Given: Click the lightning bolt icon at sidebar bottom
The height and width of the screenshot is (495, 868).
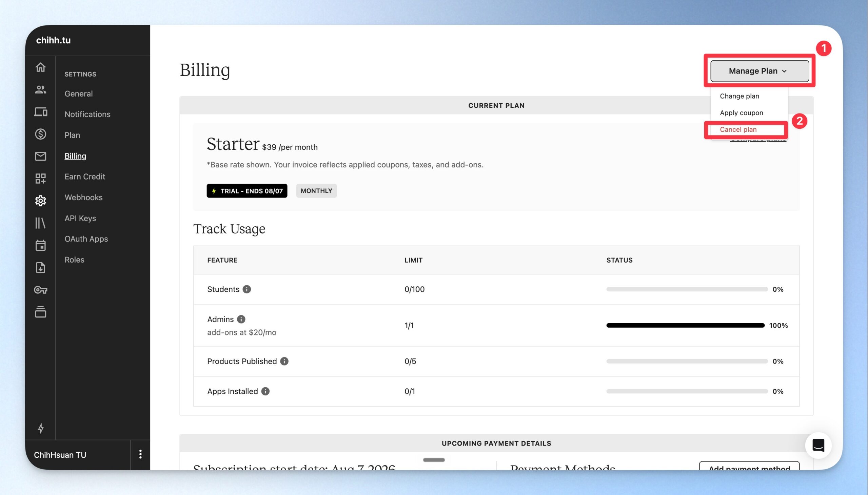Looking at the screenshot, I should point(40,428).
